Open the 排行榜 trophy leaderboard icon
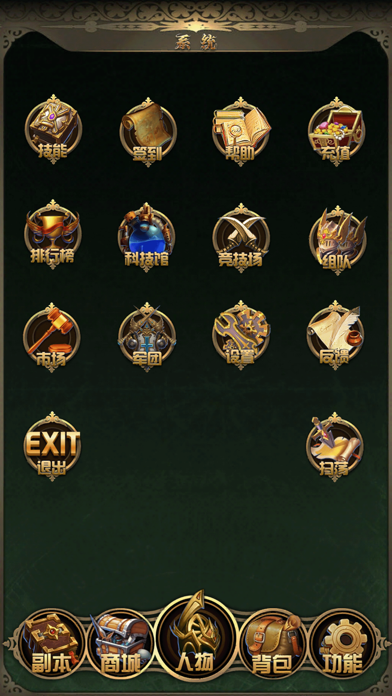392x696 pixels. [52, 234]
